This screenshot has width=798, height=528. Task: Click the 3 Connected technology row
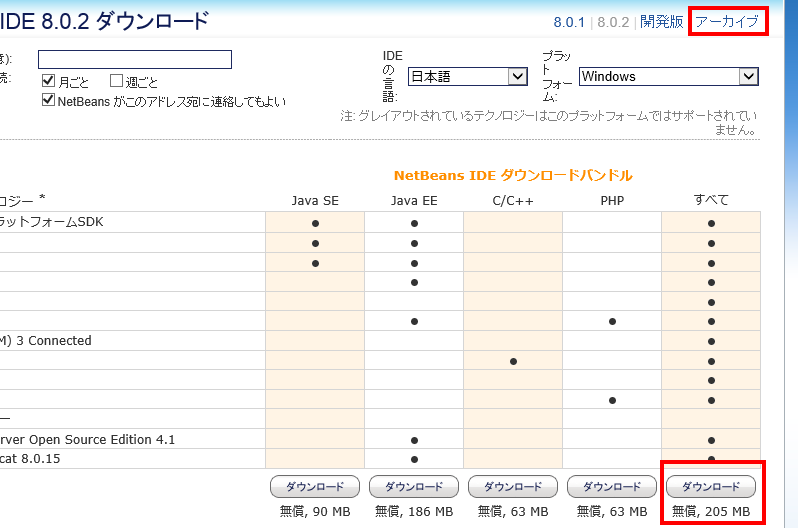point(380,341)
